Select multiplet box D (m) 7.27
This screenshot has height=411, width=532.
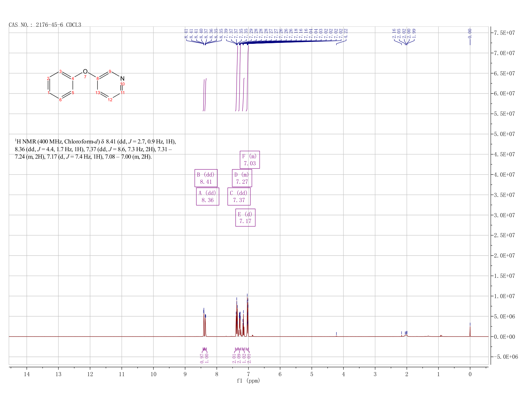pyautogui.click(x=242, y=178)
